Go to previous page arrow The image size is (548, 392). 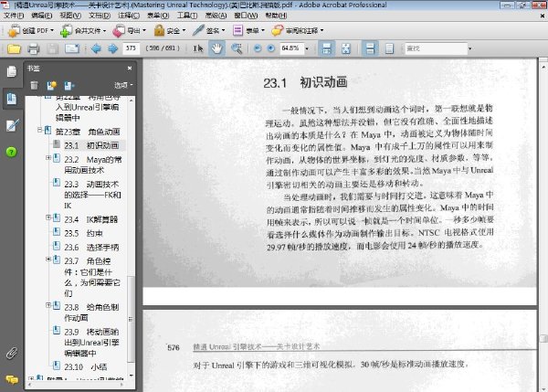click(96, 48)
